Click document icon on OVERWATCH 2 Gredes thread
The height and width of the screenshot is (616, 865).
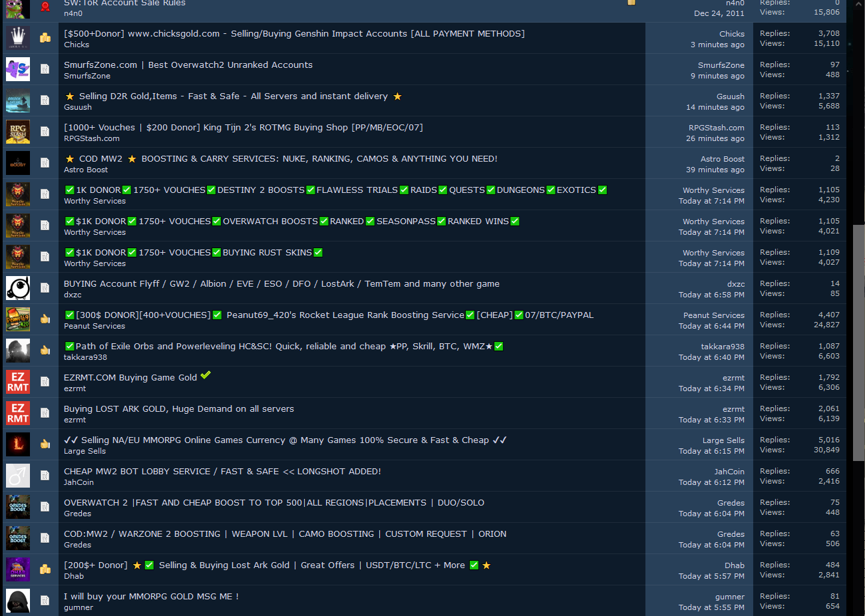(45, 507)
